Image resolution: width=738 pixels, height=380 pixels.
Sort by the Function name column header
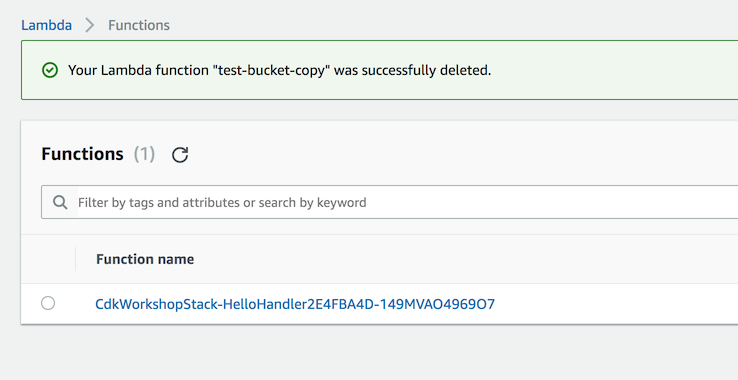tap(145, 259)
